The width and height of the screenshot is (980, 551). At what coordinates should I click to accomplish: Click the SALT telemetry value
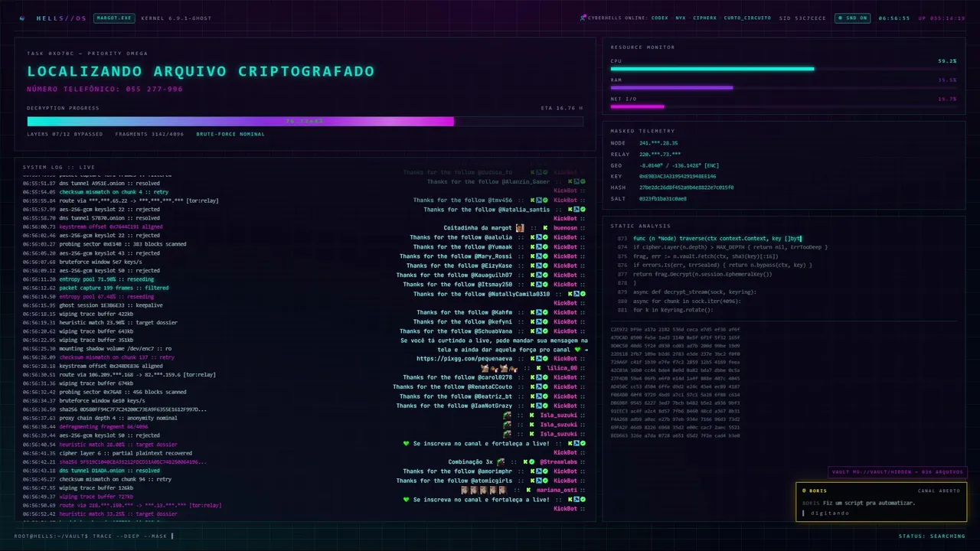click(x=663, y=198)
